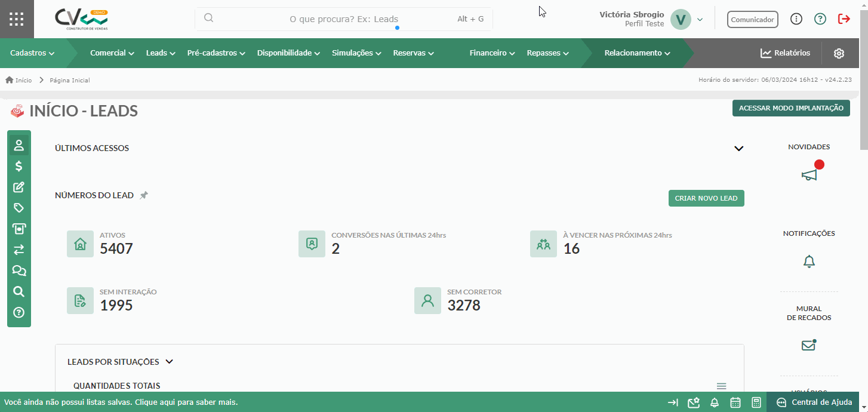
Task: Open the Financeiro menu
Action: (x=492, y=53)
